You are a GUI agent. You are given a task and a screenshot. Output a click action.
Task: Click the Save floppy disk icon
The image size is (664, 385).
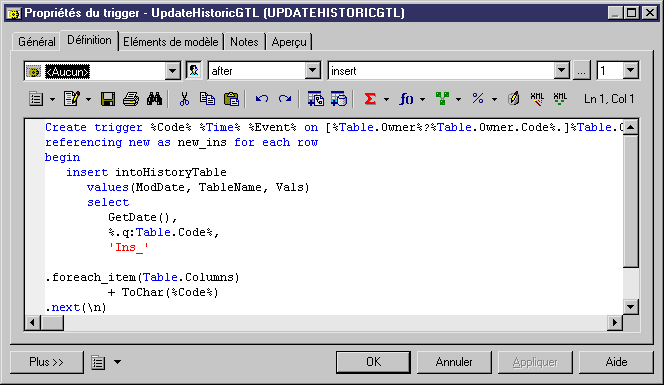[108, 99]
